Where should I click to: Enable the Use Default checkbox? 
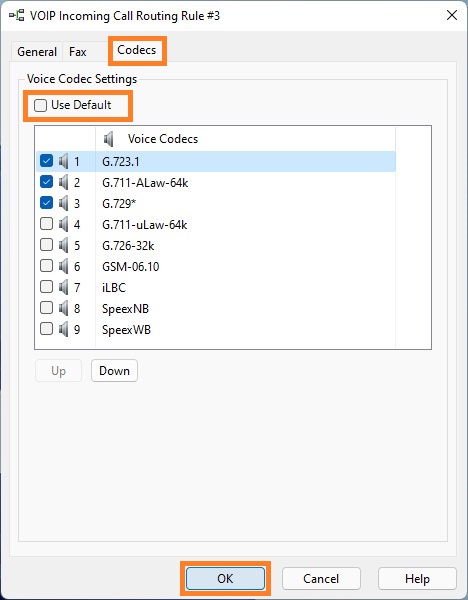(x=40, y=105)
